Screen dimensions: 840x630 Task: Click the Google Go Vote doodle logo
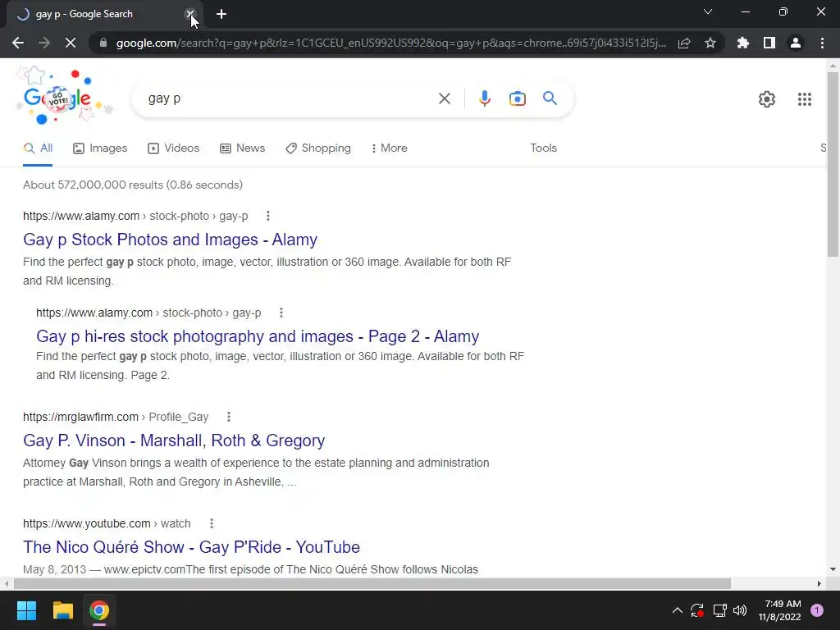coord(63,97)
